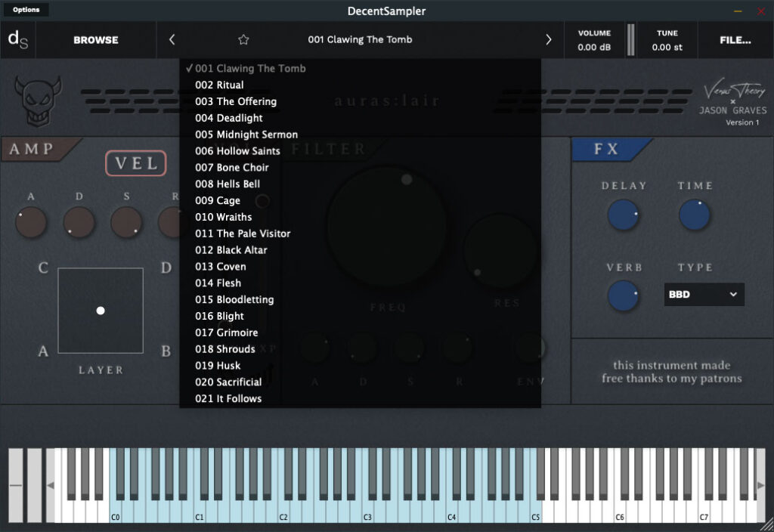Screen dimensions: 774x532
Task: Select preset 003 The Offering
Action: (x=361, y=101)
